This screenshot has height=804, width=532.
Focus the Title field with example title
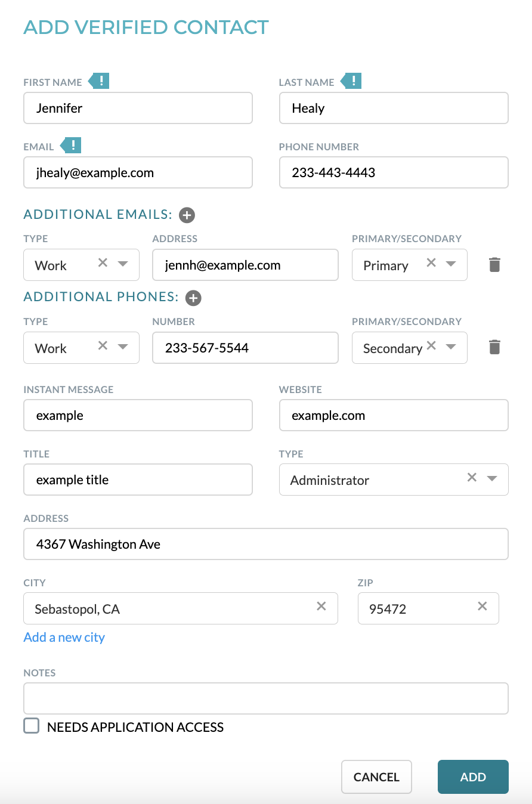click(x=138, y=480)
